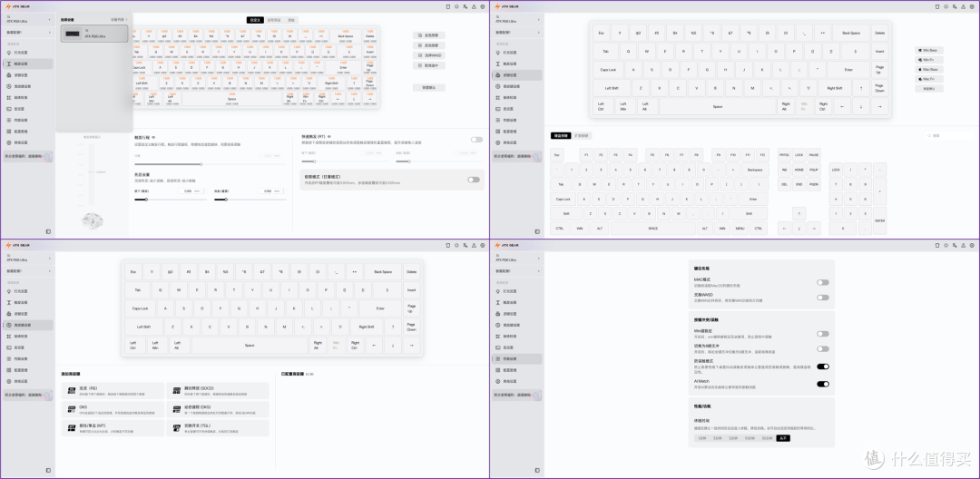
Task: Open 轴体校准 calibration icon in top-left window sidebar
Action: click(9, 97)
